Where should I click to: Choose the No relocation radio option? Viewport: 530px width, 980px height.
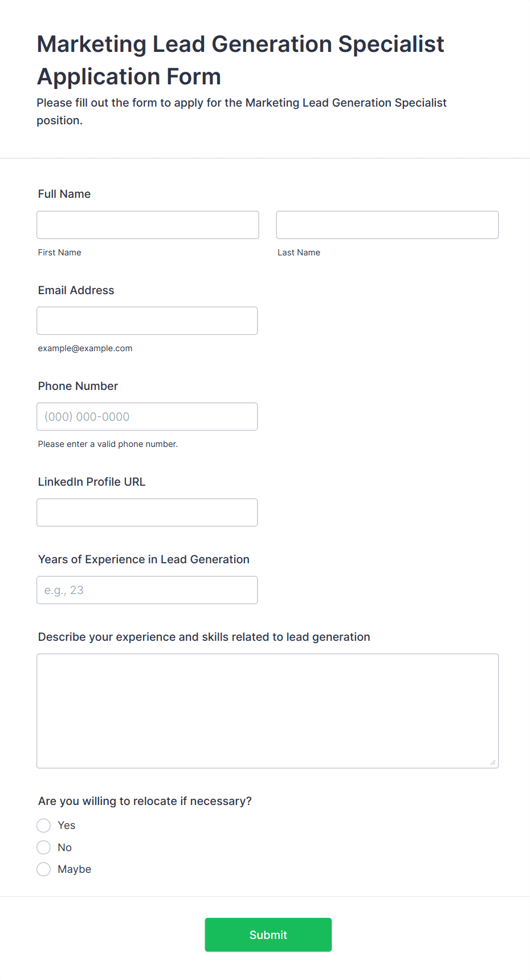[x=44, y=847]
